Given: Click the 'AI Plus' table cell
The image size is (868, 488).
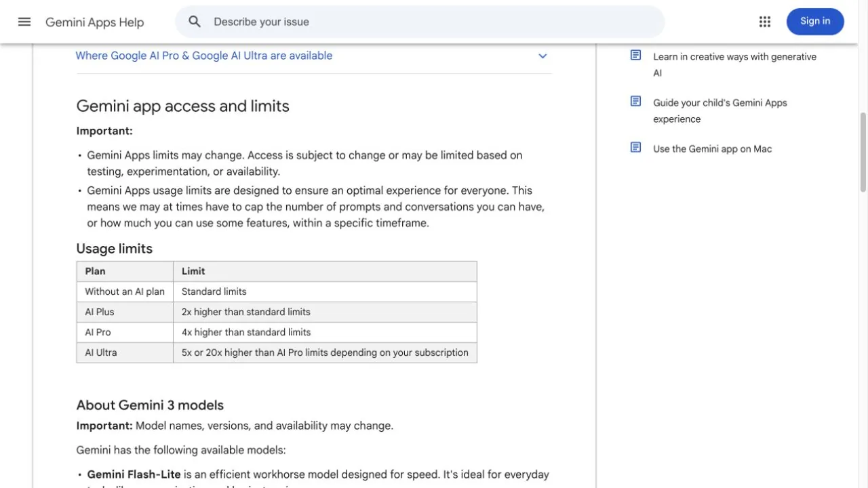Looking at the screenshot, I should pos(125,312).
